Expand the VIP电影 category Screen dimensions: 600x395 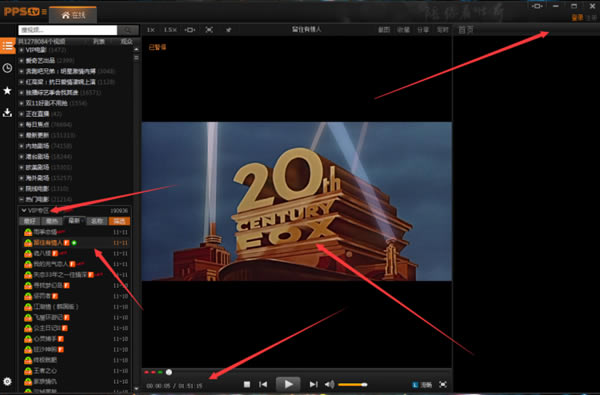click(21, 50)
